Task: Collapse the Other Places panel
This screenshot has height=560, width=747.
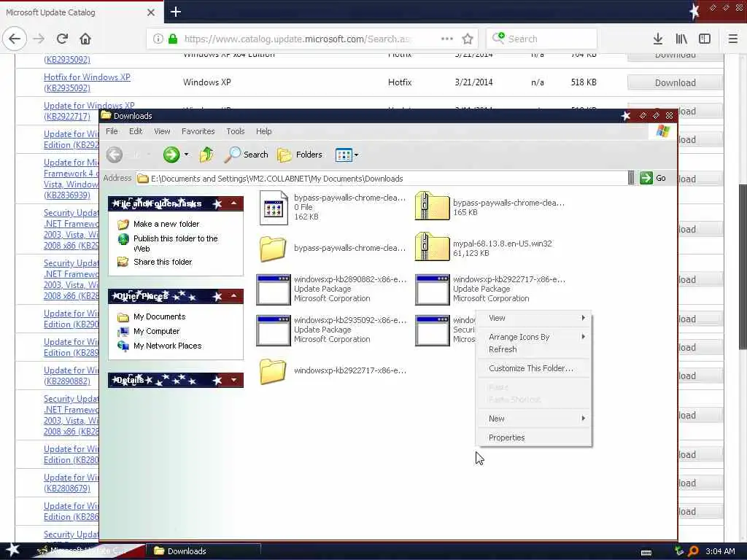Action: (x=233, y=296)
